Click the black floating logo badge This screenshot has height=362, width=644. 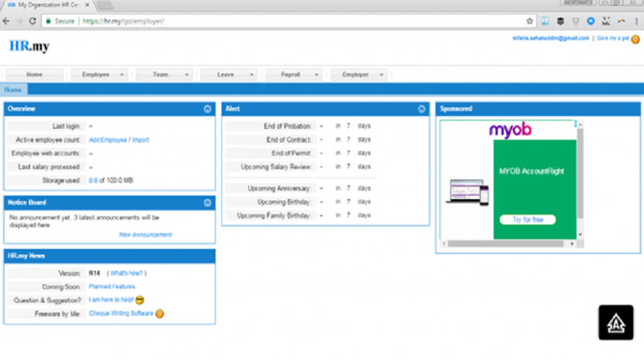click(x=616, y=323)
